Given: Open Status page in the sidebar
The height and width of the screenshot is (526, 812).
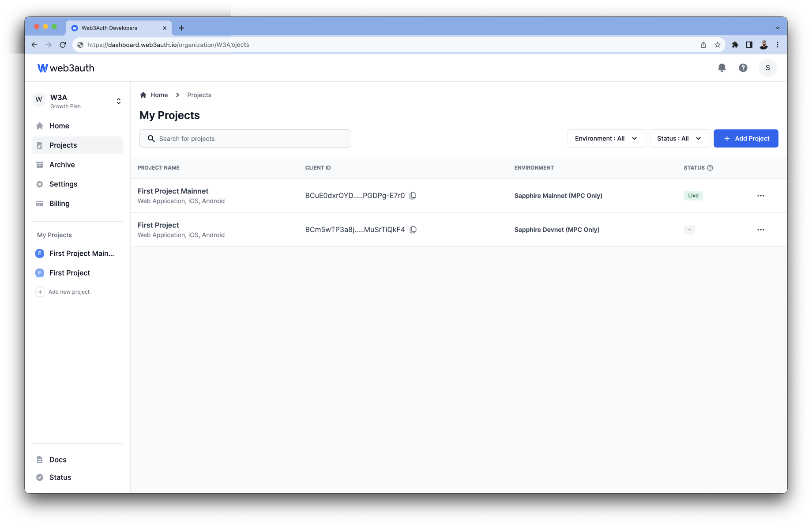Looking at the screenshot, I should click(77, 477).
